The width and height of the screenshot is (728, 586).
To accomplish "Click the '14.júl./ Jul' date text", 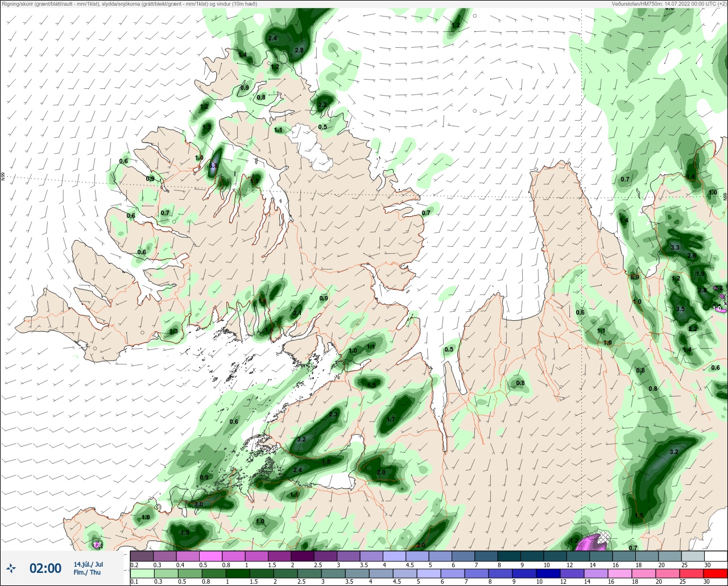I will (x=88, y=564).
